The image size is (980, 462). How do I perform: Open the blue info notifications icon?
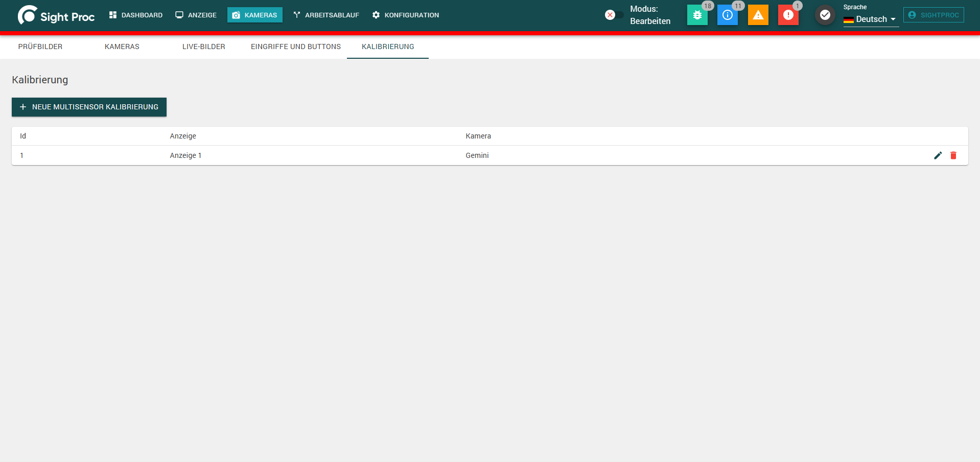point(727,15)
